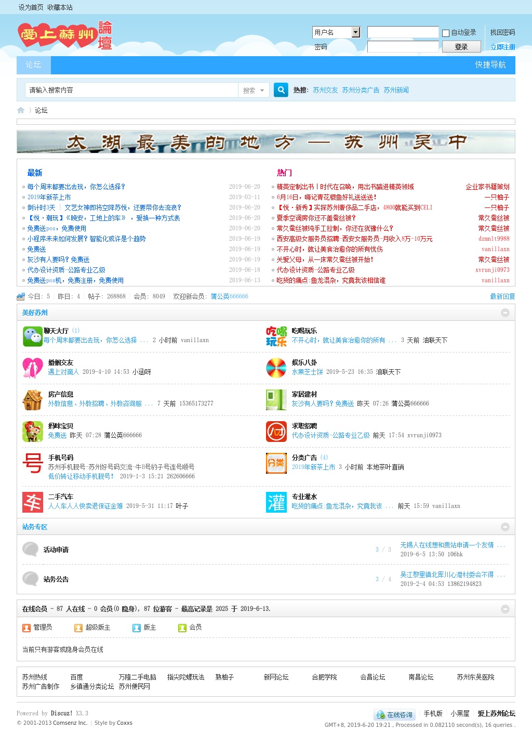The height and width of the screenshot is (756, 532).
Task: Open the 求职招聘 red icon
Action: (x=276, y=432)
